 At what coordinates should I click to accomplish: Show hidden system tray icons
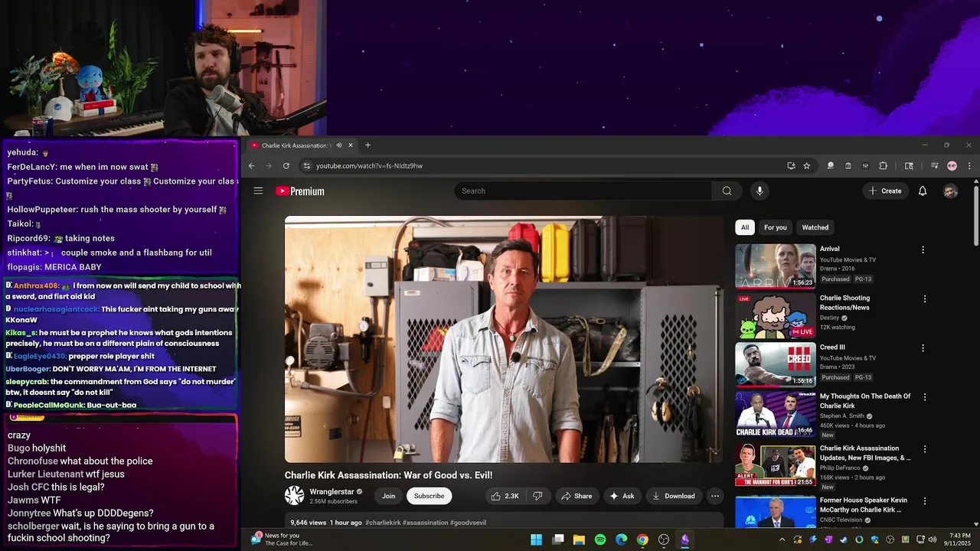pos(782,540)
